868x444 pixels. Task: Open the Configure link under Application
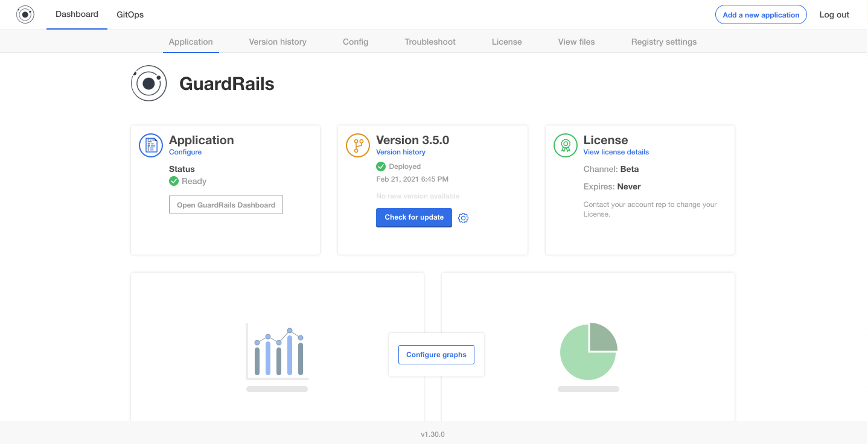coord(185,152)
